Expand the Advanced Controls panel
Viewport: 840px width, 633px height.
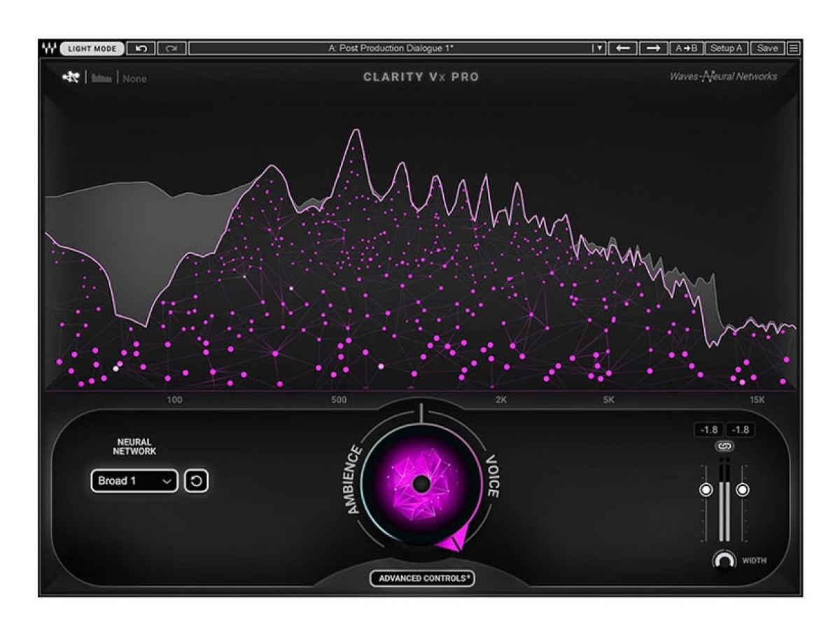pos(422,578)
